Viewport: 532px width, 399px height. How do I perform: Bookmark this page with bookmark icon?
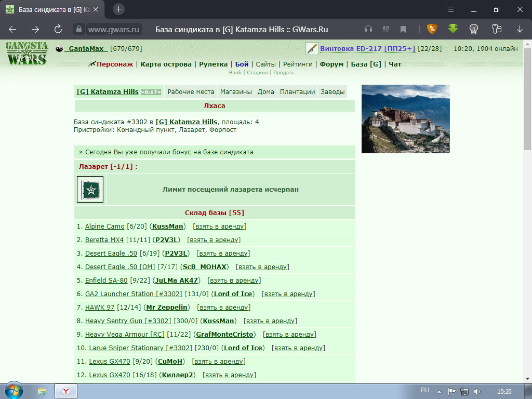pyautogui.click(x=403, y=29)
